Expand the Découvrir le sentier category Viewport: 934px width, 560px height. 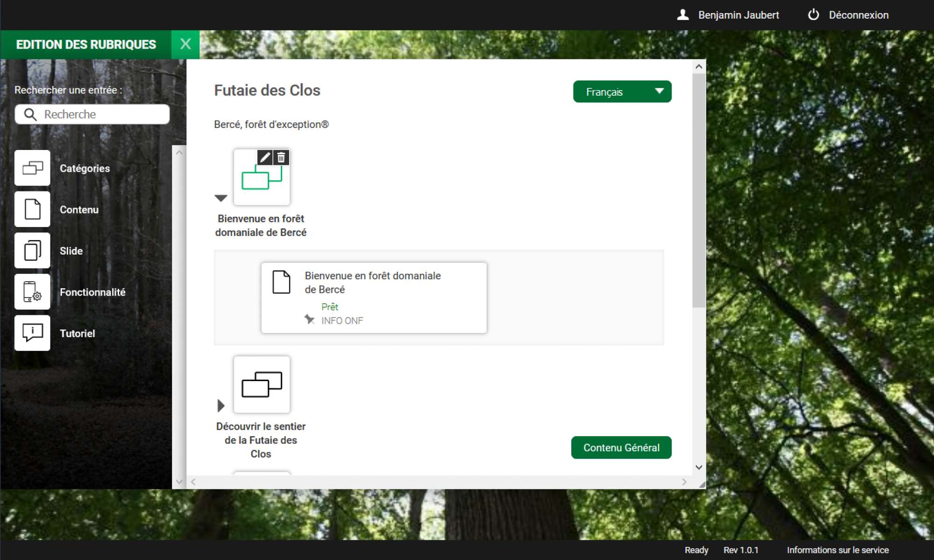coord(221,405)
